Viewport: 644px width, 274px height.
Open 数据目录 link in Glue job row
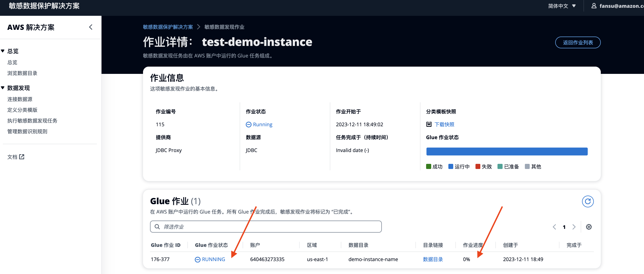433,259
